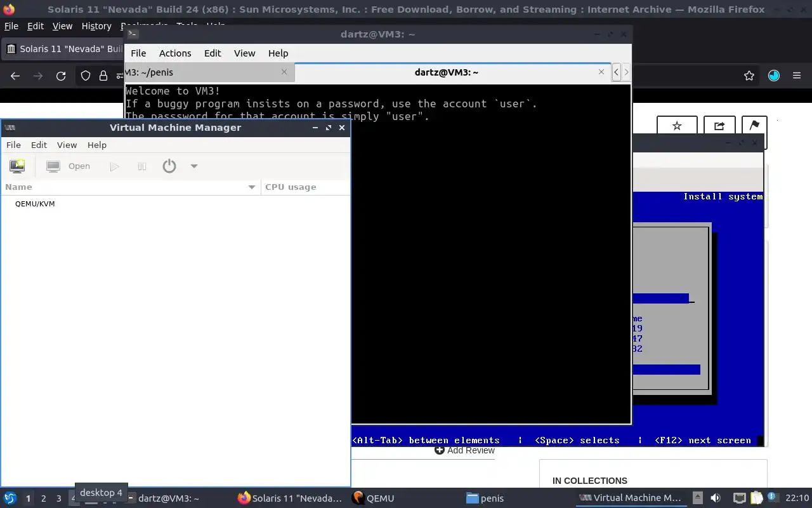Click the archive Share button

coord(719,126)
